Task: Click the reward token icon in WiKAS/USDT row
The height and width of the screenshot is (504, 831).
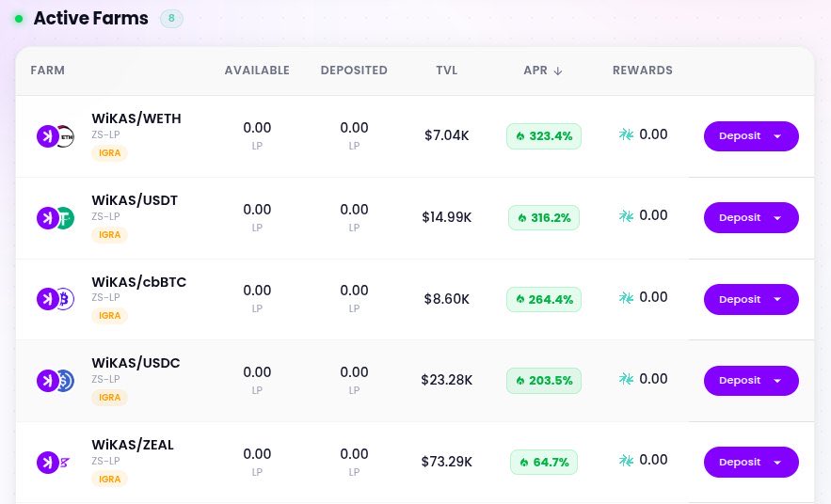Action: pyautogui.click(x=627, y=216)
